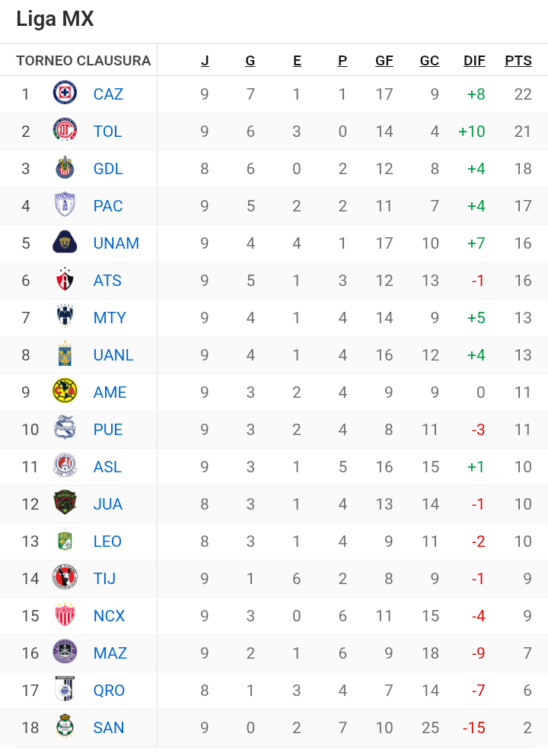Open the JUA team link

pyautogui.click(x=108, y=503)
